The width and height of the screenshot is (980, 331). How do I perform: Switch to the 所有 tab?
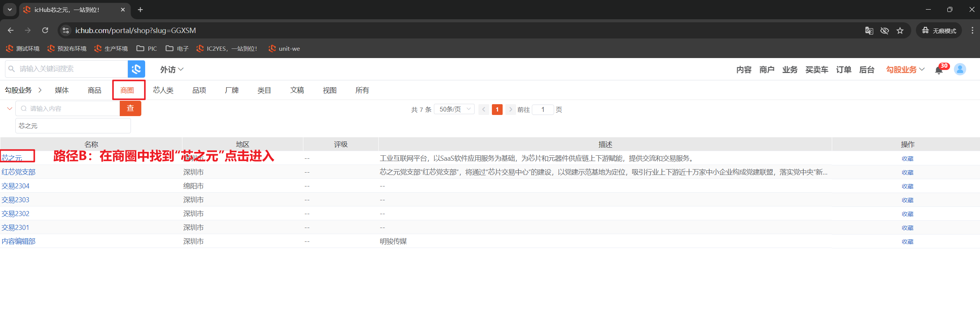(x=362, y=90)
